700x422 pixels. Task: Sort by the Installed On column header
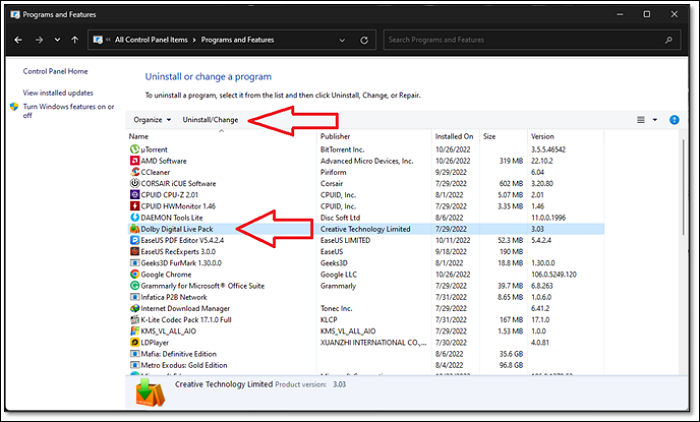pyautogui.click(x=455, y=136)
